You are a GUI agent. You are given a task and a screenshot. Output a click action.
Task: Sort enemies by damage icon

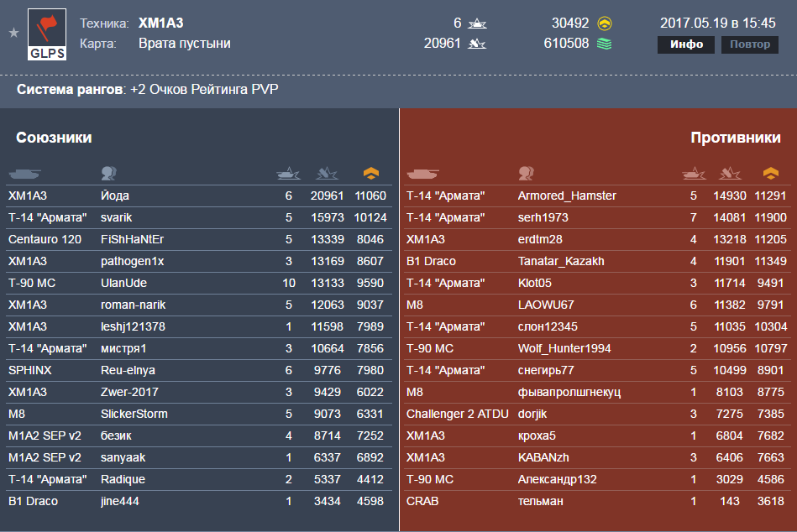[x=730, y=174]
